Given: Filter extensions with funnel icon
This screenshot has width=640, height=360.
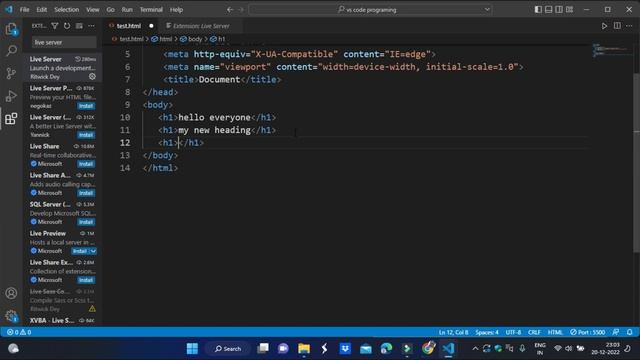Looking at the screenshot, I should pos(55,26).
